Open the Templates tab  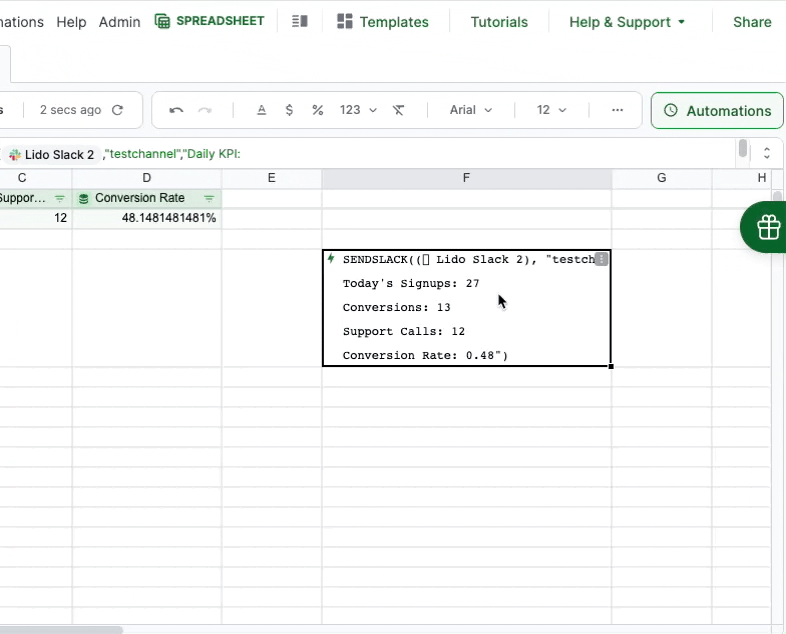coord(383,22)
